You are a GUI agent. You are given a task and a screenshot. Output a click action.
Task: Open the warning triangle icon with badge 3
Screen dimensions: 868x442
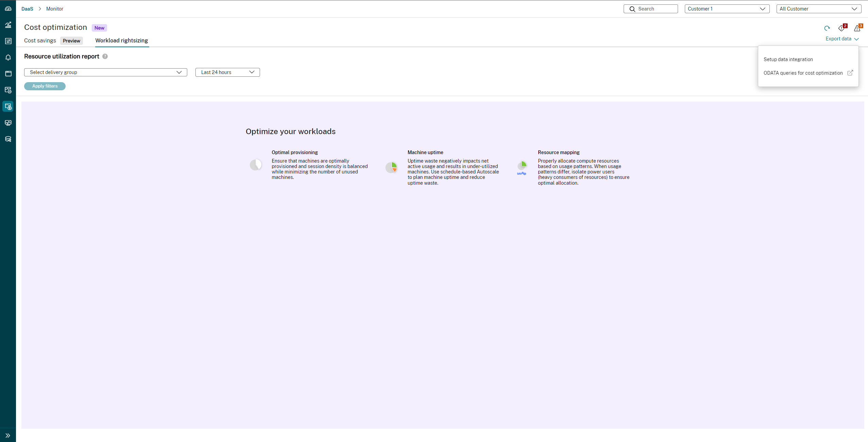(x=858, y=28)
